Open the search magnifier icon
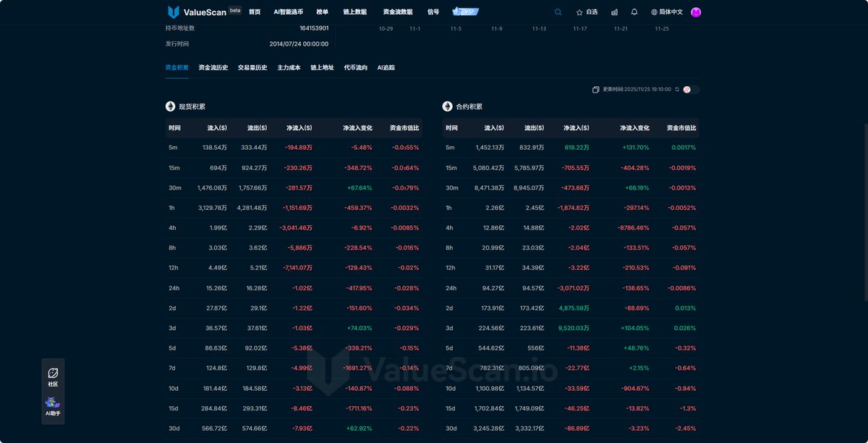The width and height of the screenshot is (868, 443). tap(558, 12)
